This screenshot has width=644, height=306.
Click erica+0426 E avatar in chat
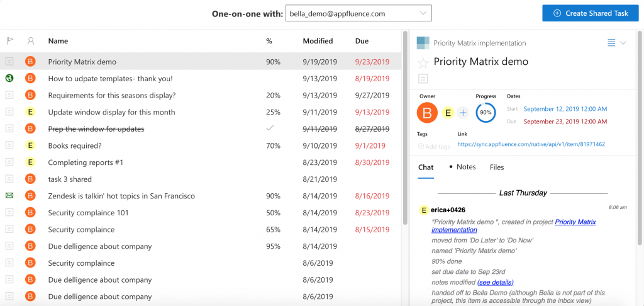423,210
